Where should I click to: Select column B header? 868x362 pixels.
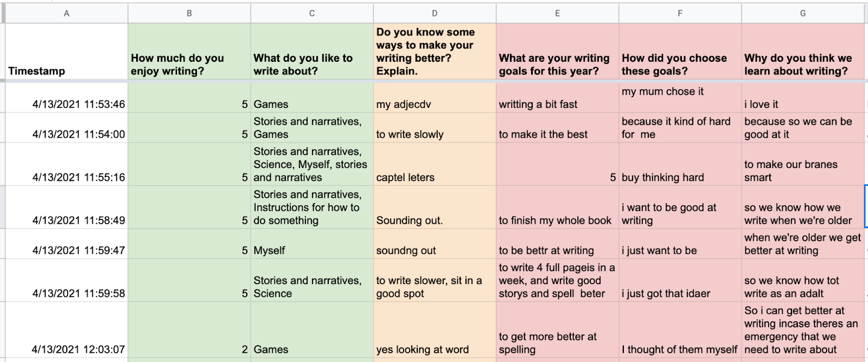[189, 13]
